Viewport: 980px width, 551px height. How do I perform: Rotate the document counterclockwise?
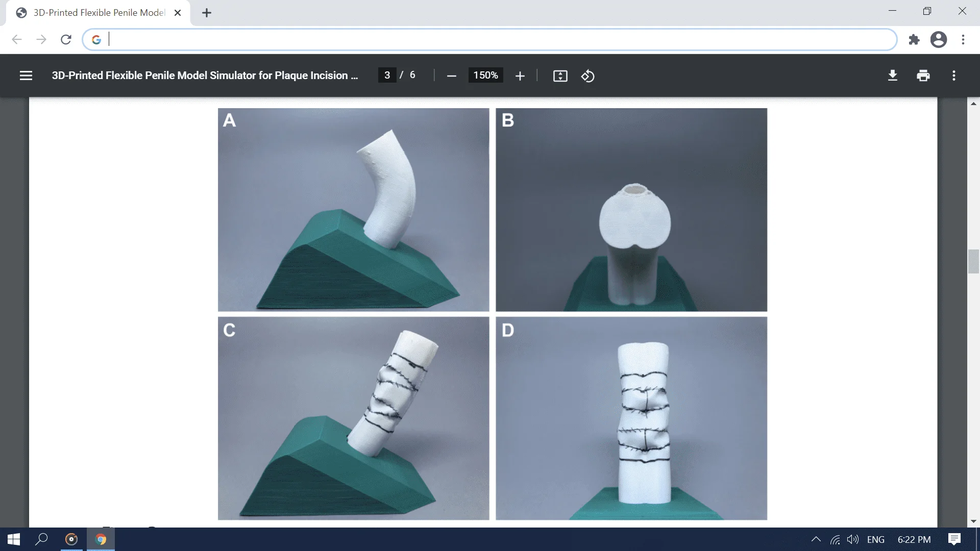click(x=587, y=76)
